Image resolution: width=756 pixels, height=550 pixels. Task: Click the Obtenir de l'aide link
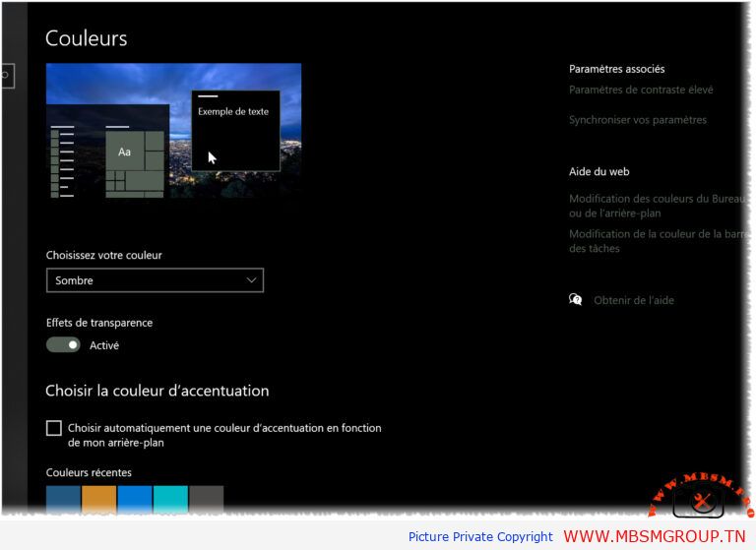pos(633,300)
